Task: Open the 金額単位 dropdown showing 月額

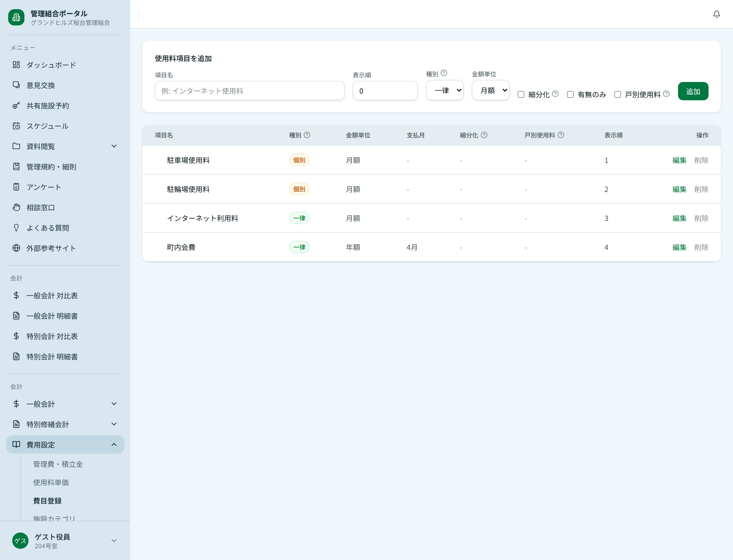Action: 490,90
